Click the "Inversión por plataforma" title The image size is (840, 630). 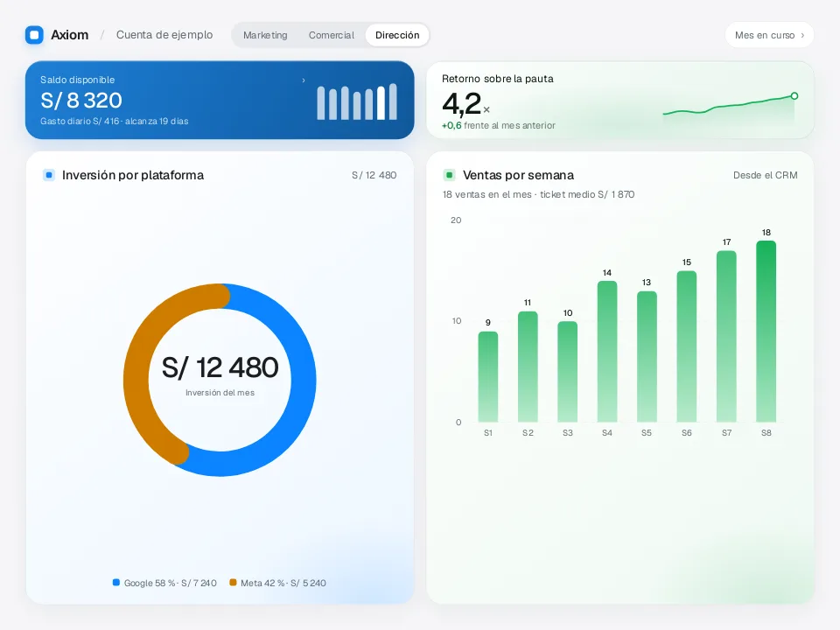(x=133, y=175)
